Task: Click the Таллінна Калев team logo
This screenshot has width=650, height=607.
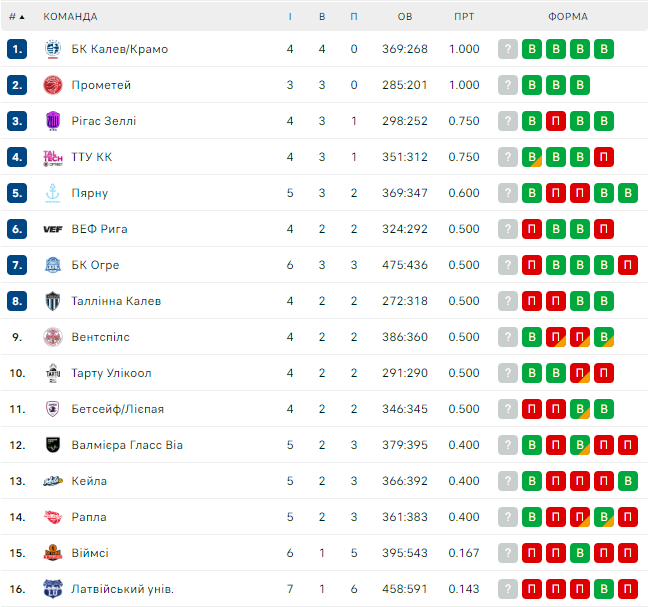Action: pyautogui.click(x=53, y=301)
